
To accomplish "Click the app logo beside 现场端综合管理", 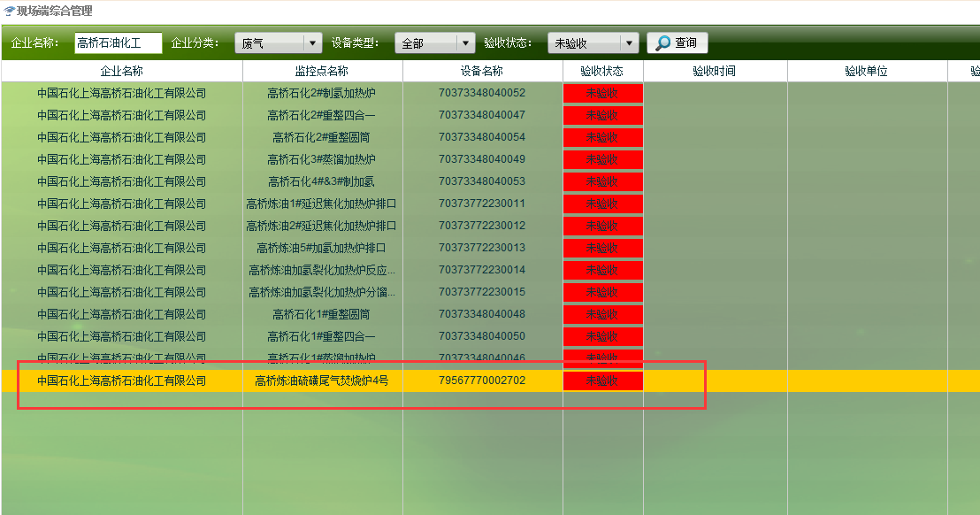I will click(9, 11).
